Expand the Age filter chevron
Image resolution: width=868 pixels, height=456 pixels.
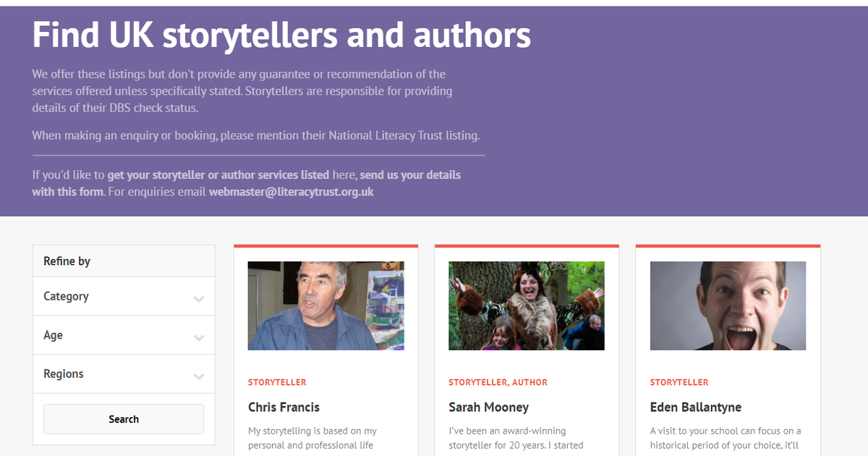coord(199,337)
